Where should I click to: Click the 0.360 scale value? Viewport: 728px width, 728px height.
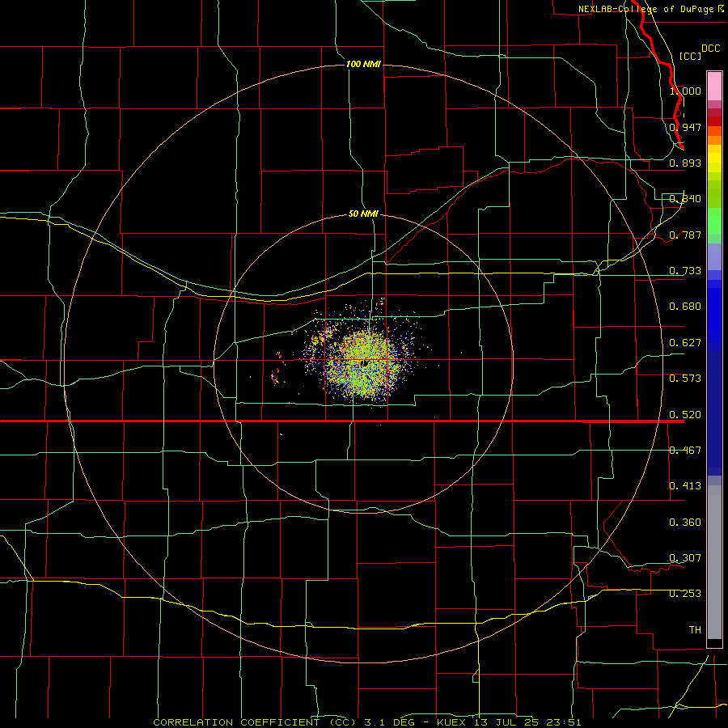pos(685,523)
